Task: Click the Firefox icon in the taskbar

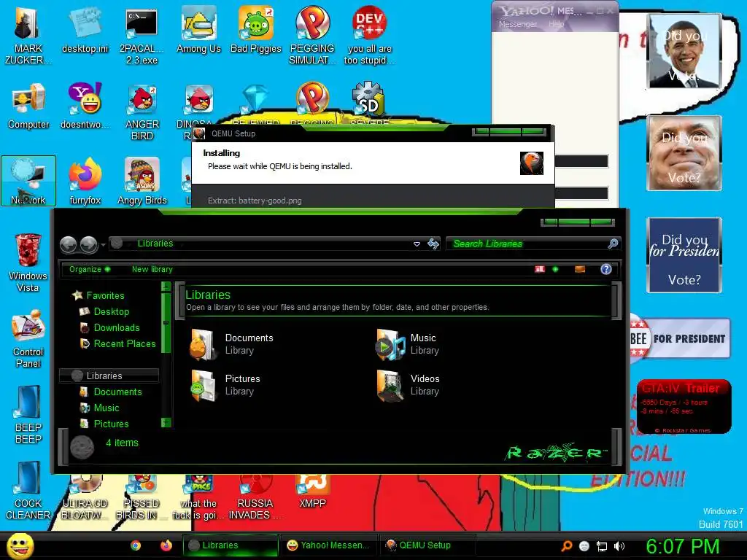Action: [x=166, y=545]
